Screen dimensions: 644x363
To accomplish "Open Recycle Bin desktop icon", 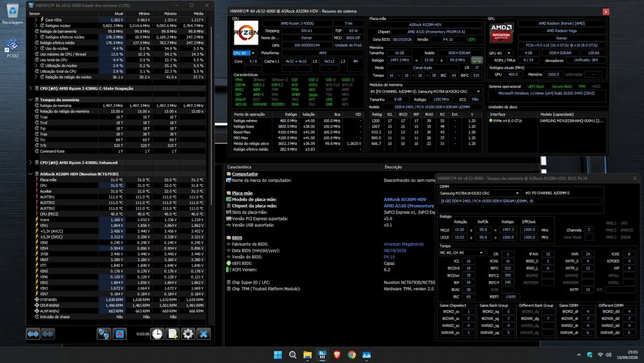I will tap(12, 14).
